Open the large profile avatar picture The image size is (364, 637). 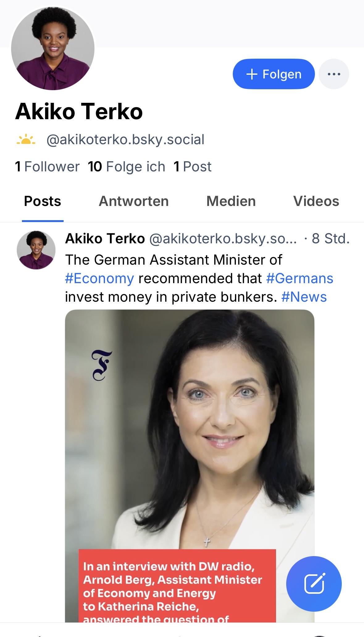(53, 48)
